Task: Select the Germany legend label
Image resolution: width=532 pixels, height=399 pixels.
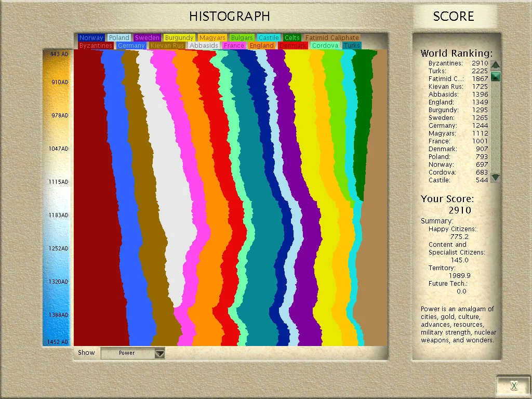Action: coord(131,46)
